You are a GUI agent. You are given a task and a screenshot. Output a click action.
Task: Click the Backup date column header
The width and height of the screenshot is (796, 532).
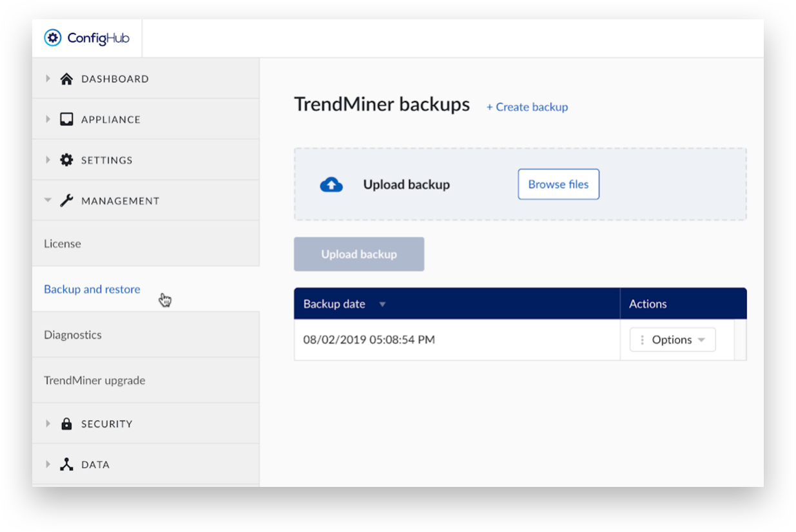pos(457,303)
